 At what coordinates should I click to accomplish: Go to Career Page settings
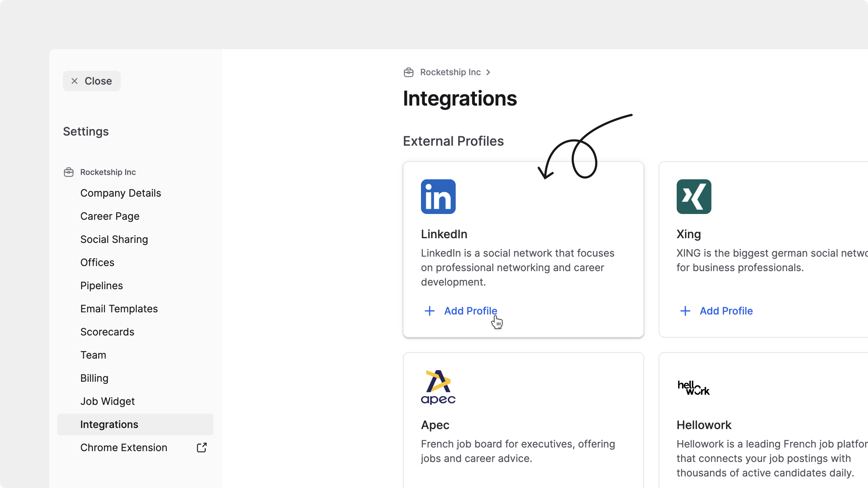point(110,216)
